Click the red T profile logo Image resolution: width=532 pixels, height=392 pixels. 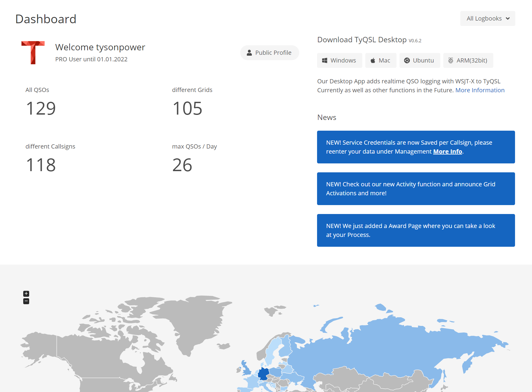coord(33,53)
